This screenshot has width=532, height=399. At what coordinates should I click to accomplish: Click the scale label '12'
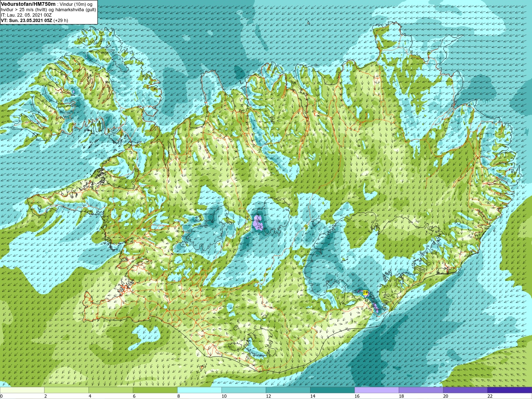(268, 396)
